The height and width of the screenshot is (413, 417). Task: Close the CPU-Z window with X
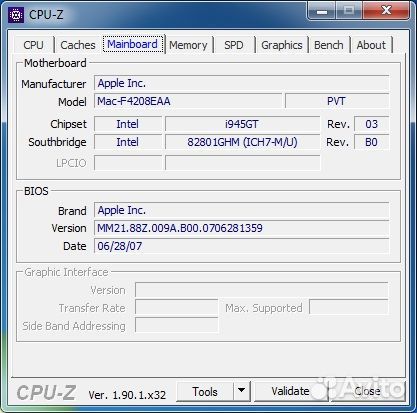pos(386,11)
